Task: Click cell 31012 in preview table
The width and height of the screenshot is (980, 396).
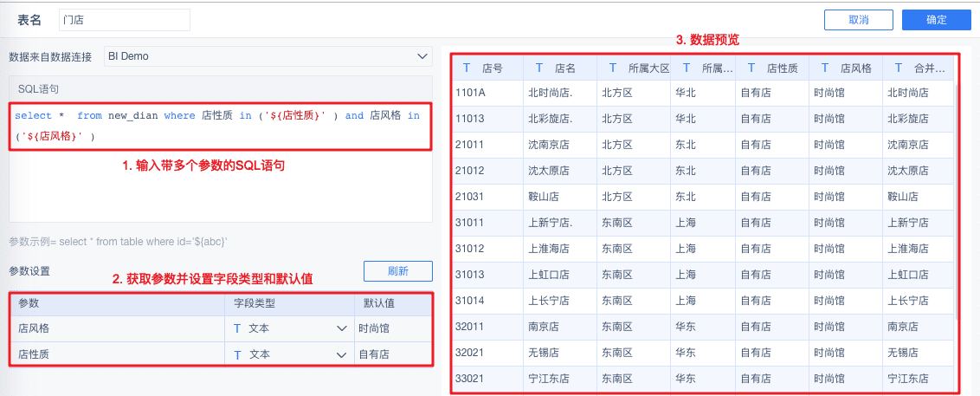Action: 487,249
